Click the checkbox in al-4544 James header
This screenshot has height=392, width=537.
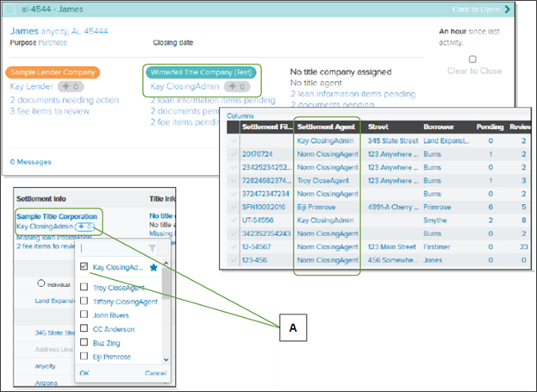click(x=9, y=9)
